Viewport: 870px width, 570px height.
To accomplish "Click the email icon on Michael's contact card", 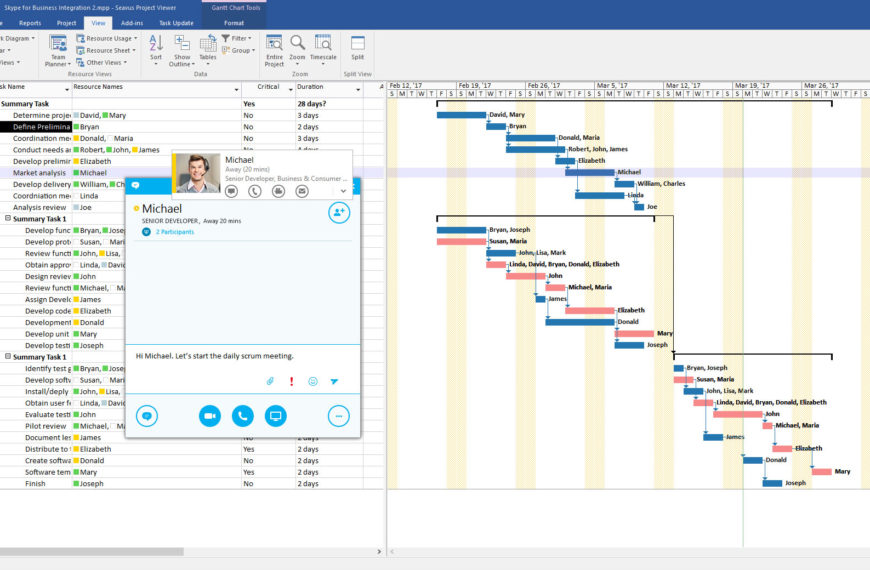I will (x=302, y=191).
